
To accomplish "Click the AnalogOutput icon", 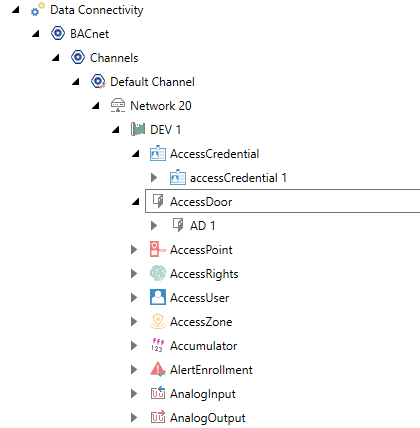I will pyautogui.click(x=158, y=417).
